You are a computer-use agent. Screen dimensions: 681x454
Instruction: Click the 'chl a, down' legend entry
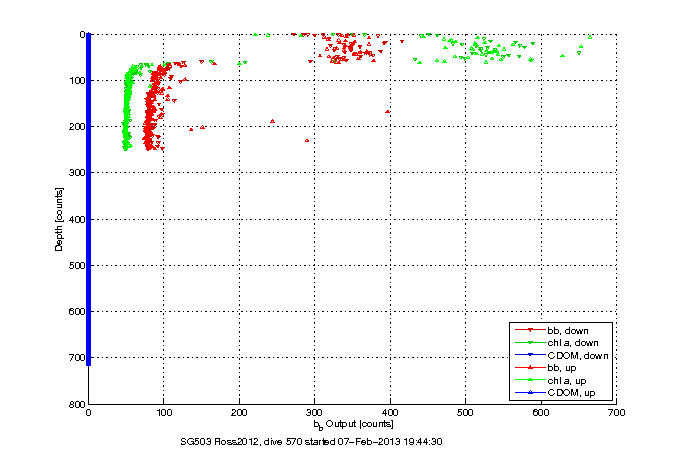click(x=557, y=343)
